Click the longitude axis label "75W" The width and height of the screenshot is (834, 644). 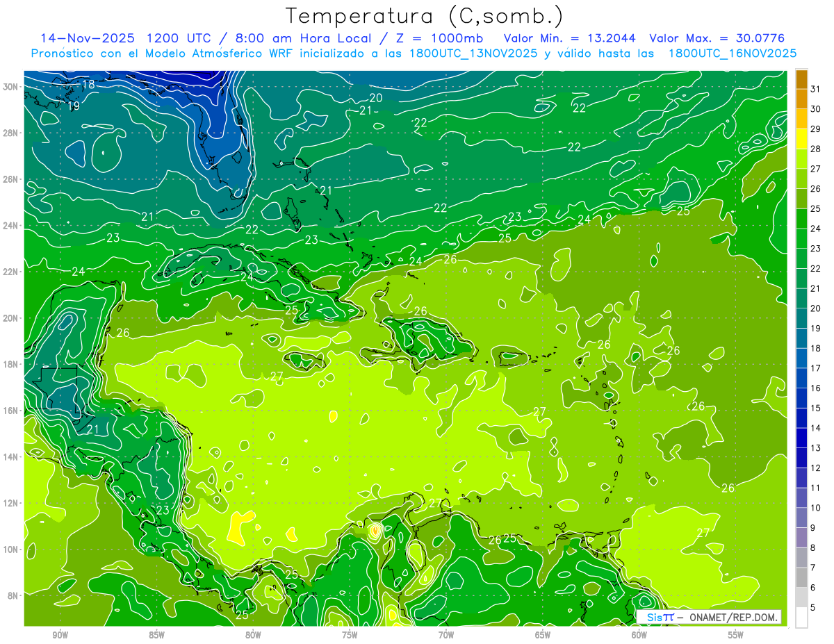pyautogui.click(x=350, y=636)
